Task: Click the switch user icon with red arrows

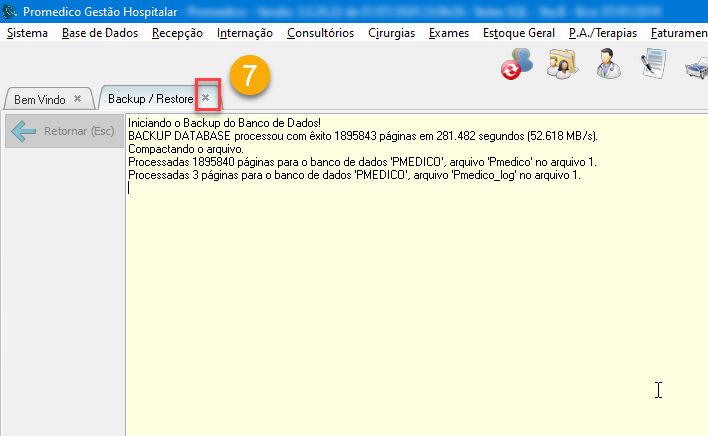Action: (516, 68)
